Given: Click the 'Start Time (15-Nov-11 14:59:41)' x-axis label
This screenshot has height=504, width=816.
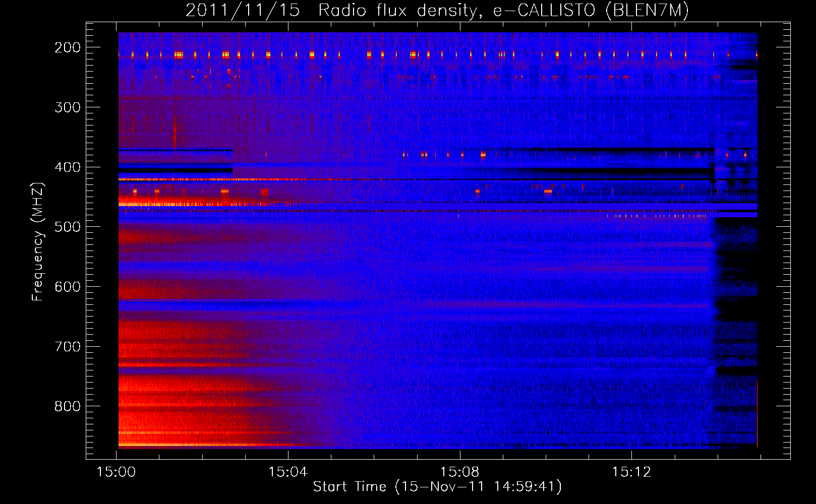Looking at the screenshot, I should [437, 487].
